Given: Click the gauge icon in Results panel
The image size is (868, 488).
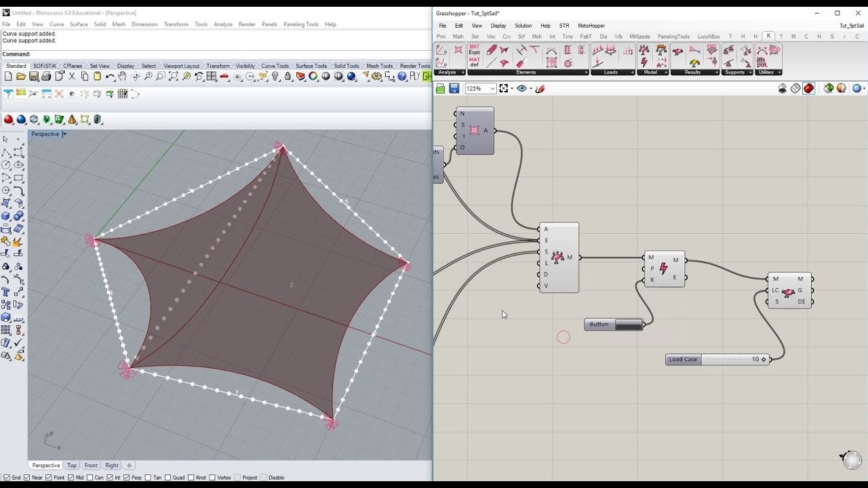Looking at the screenshot, I should point(694,63).
